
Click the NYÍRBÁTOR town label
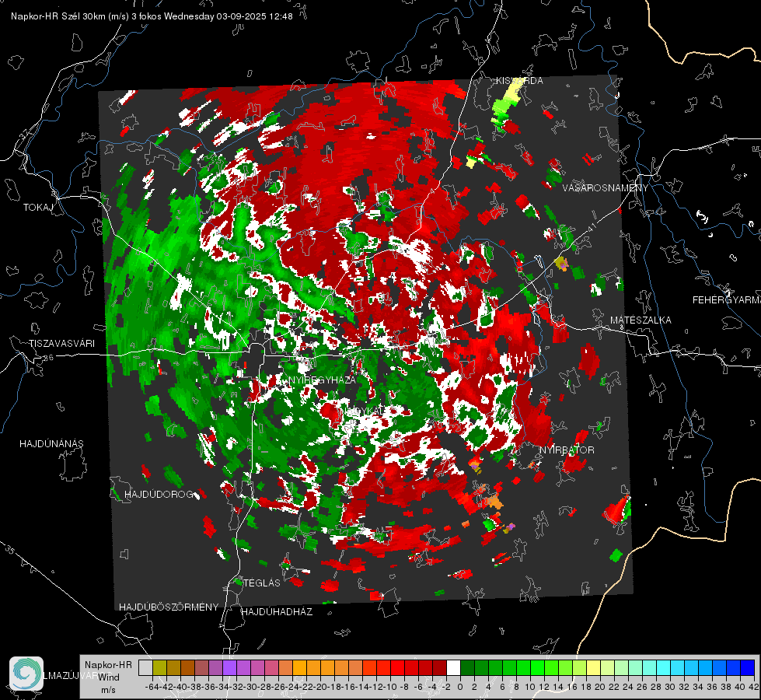click(567, 450)
